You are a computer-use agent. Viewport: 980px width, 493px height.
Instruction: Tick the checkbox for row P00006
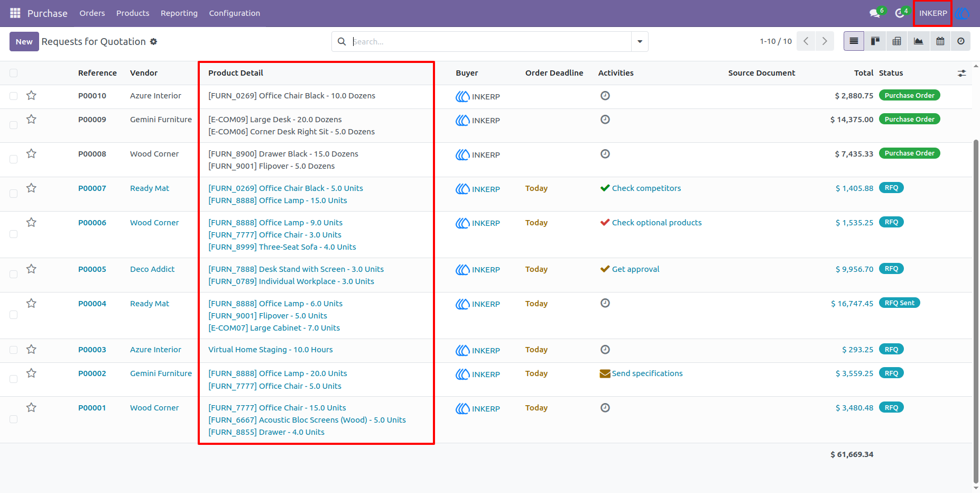click(x=14, y=234)
